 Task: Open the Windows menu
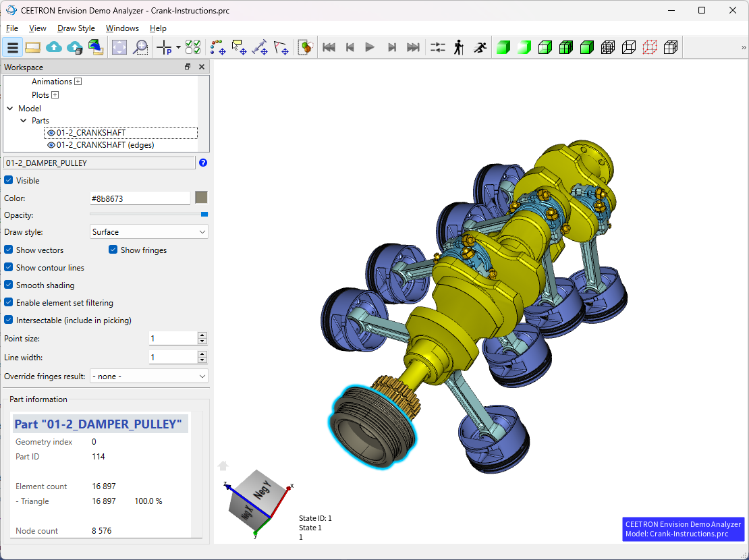click(122, 28)
